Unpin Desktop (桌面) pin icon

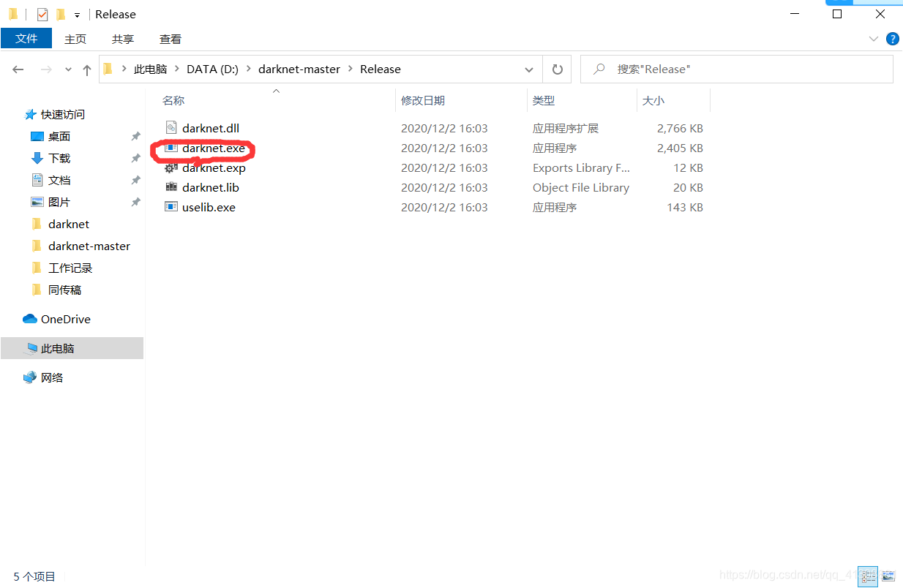tap(135, 136)
